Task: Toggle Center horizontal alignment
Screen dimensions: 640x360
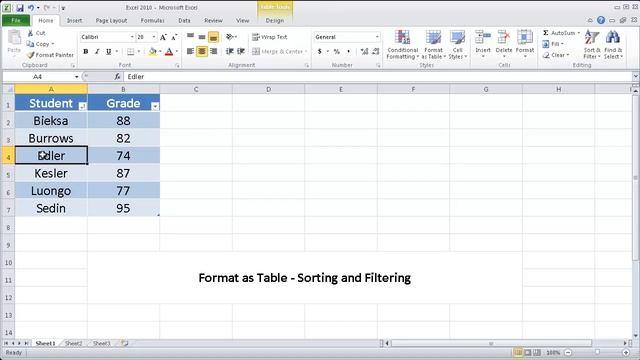Action: coord(202,51)
